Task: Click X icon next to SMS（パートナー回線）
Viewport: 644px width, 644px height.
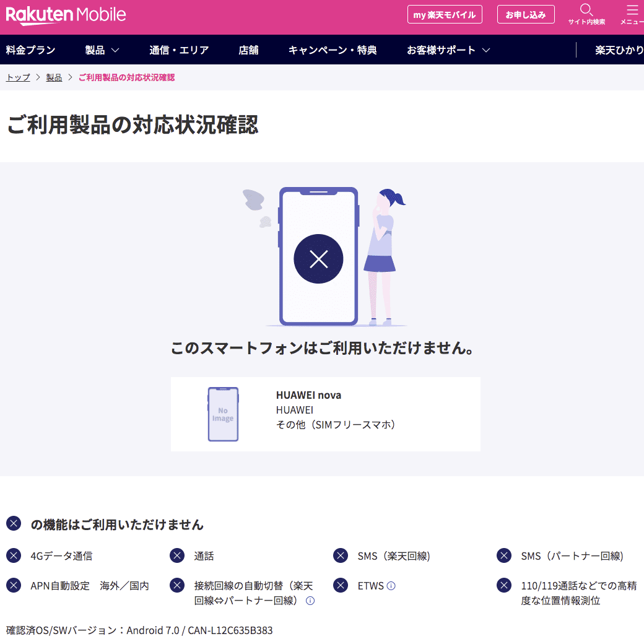Action: 504,555
